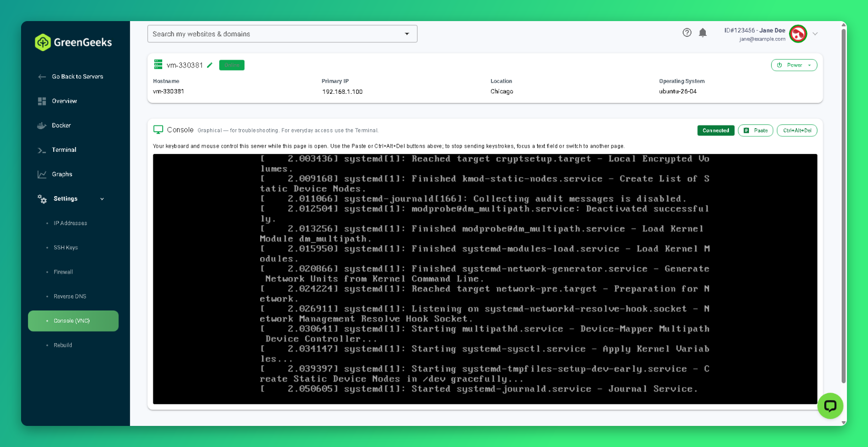Click the server icon beside vm-330381

(x=158, y=64)
